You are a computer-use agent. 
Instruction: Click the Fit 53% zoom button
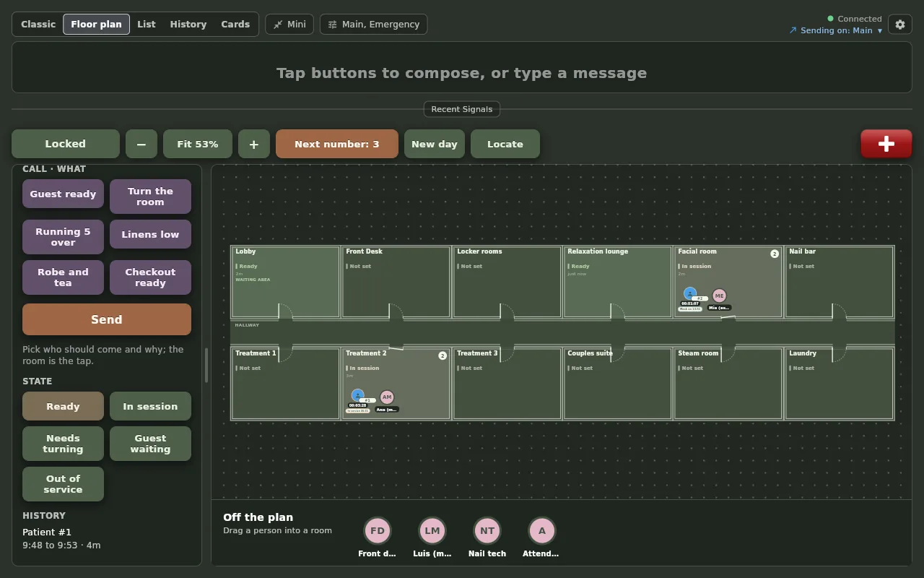click(x=198, y=144)
